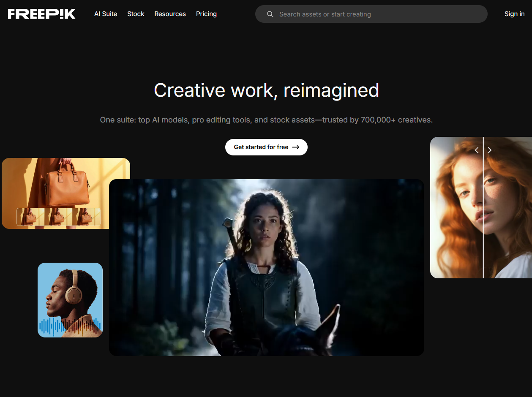Image resolution: width=532 pixels, height=397 pixels.
Task: Click the arrow inside Get started button
Action: tap(296, 147)
